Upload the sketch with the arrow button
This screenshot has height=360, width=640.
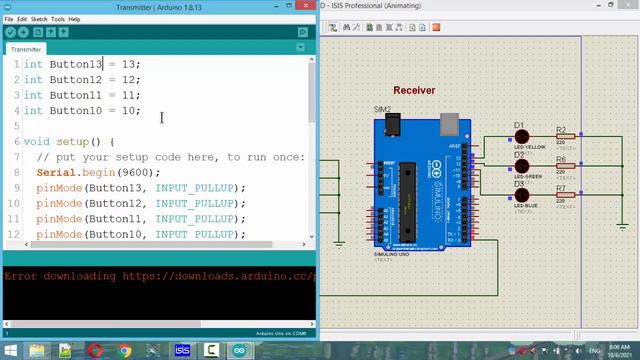[x=23, y=32]
